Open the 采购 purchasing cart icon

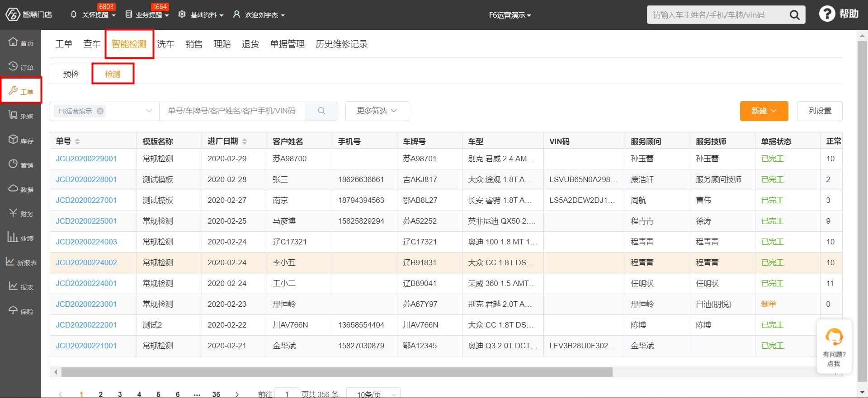pyautogui.click(x=13, y=115)
